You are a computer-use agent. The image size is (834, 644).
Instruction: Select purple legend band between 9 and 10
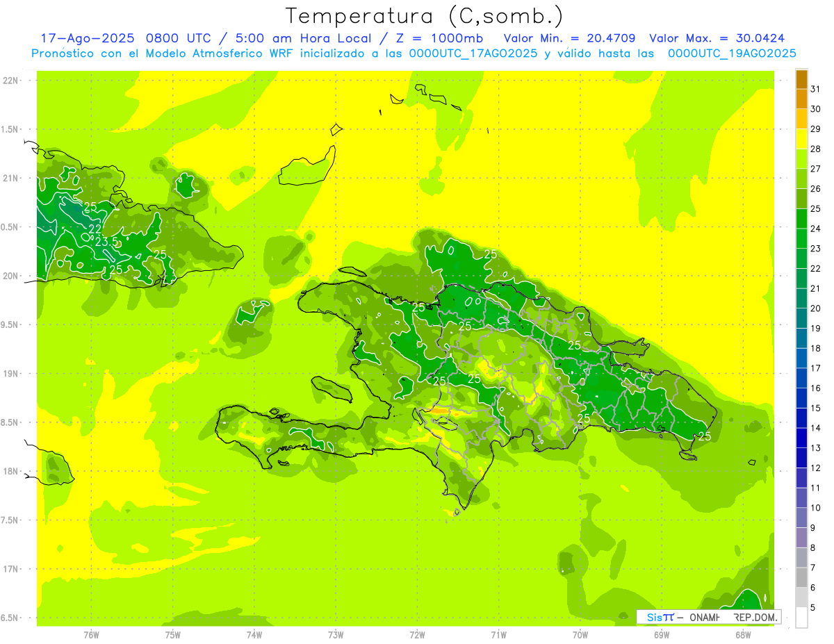[x=801, y=518]
